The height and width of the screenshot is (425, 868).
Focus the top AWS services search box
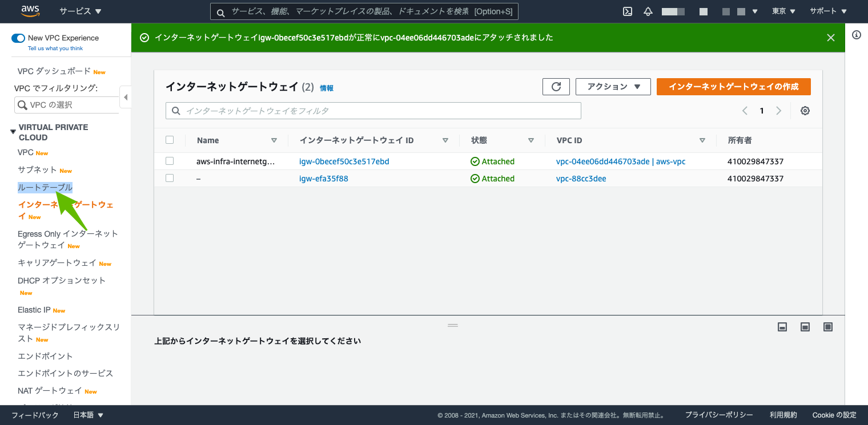pos(364,11)
